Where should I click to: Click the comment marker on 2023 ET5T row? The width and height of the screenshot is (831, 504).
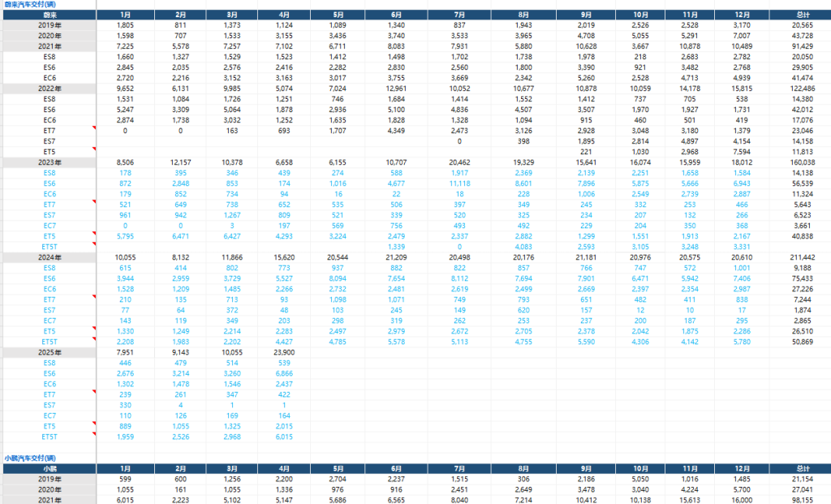point(93,245)
